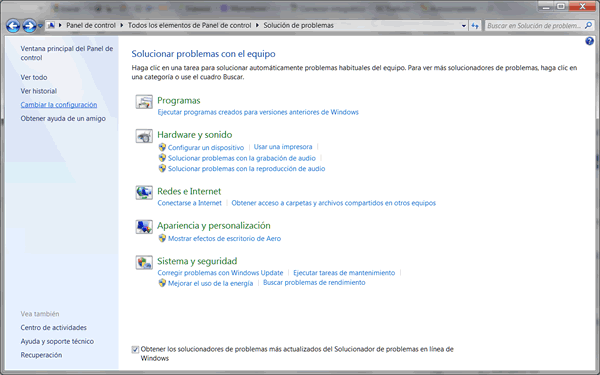The height and width of the screenshot is (375, 600).
Task: Open Ayuda y soporte técnico link
Action: [x=57, y=341]
